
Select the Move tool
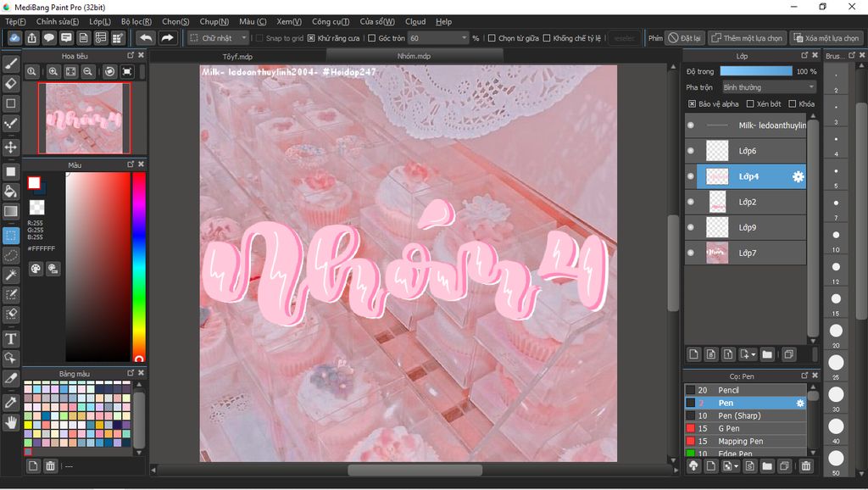[10, 148]
